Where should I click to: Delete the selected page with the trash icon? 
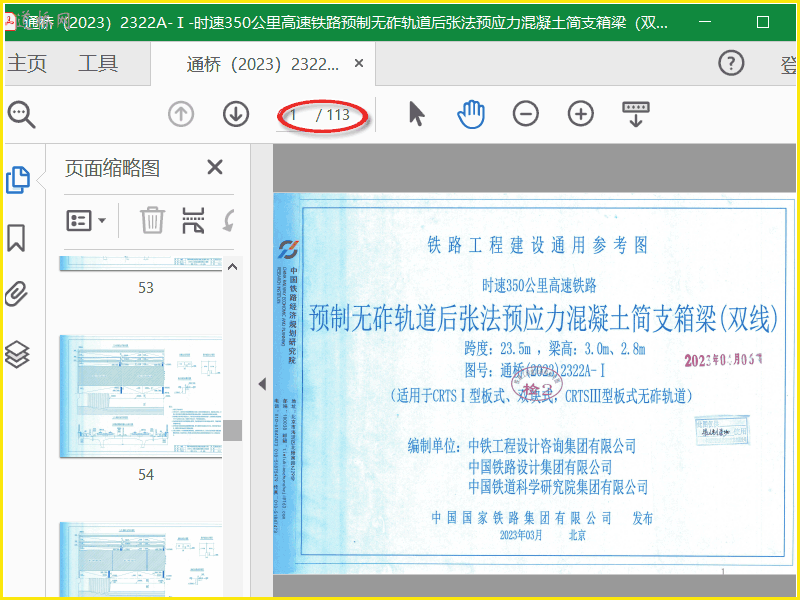coord(152,220)
